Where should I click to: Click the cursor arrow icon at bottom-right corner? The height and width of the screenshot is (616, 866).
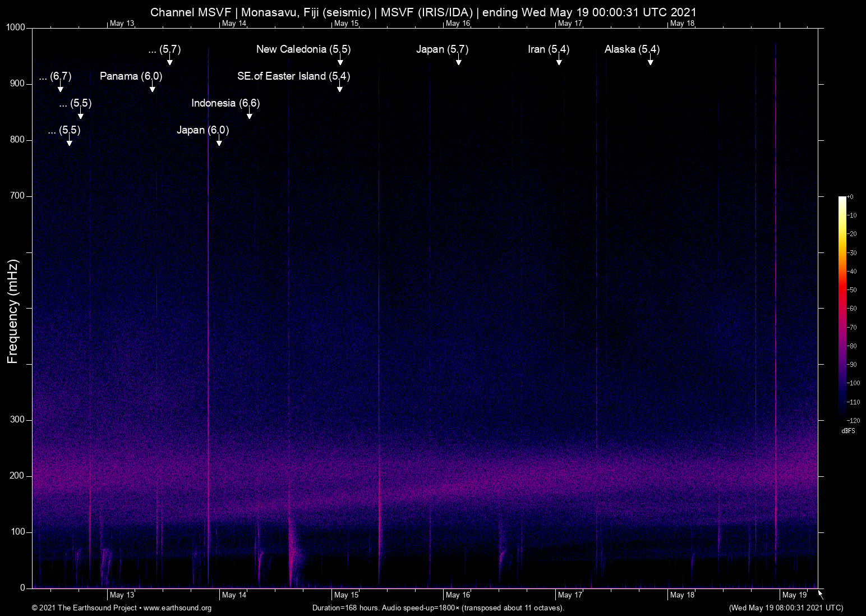(821, 595)
